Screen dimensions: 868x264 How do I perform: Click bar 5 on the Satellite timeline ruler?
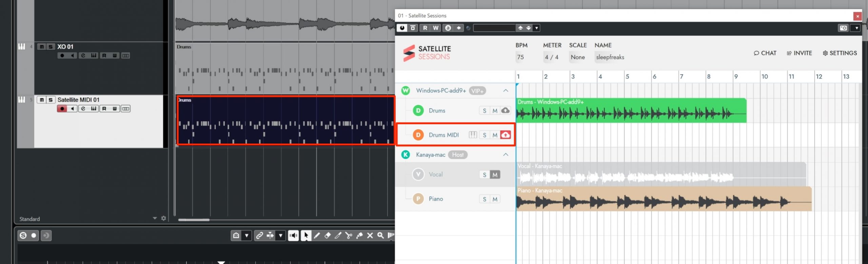point(627,77)
